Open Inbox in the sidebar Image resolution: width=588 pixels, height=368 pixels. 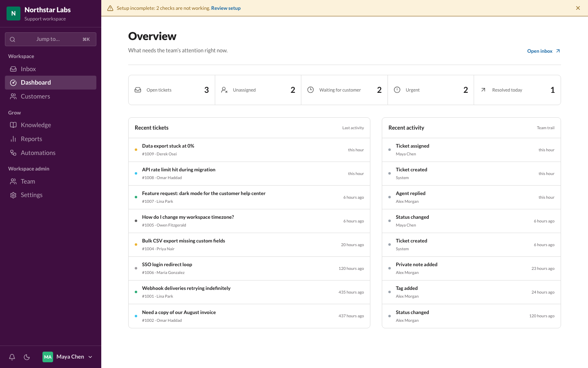[x=51, y=69]
